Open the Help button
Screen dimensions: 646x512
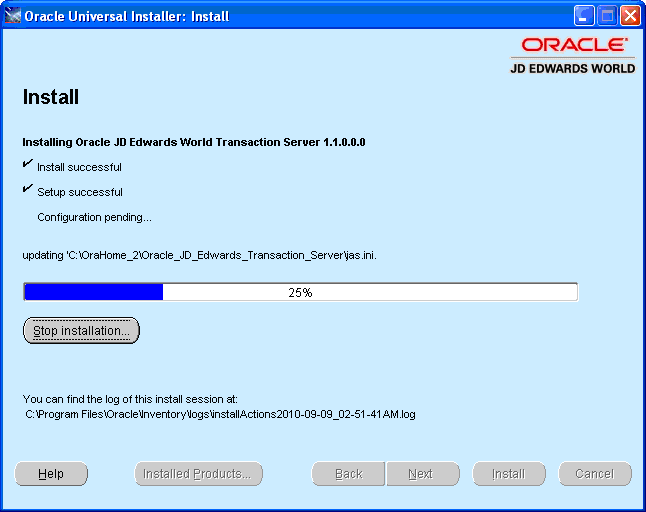[x=51, y=474]
